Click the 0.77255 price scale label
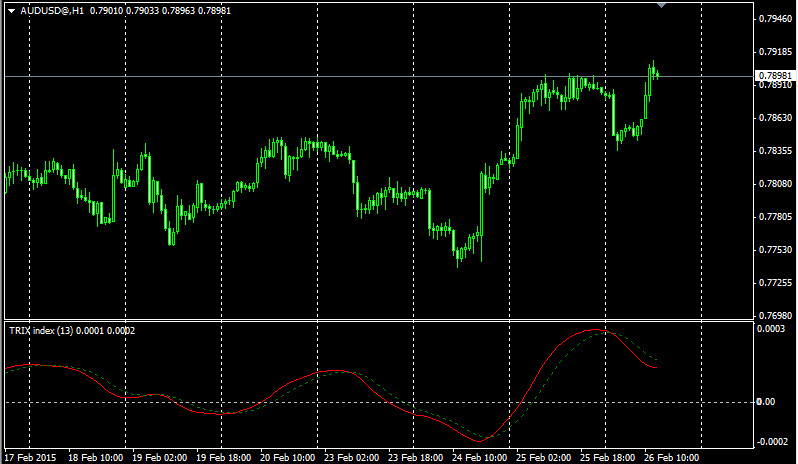This screenshot has height=464, width=798. 776,283
